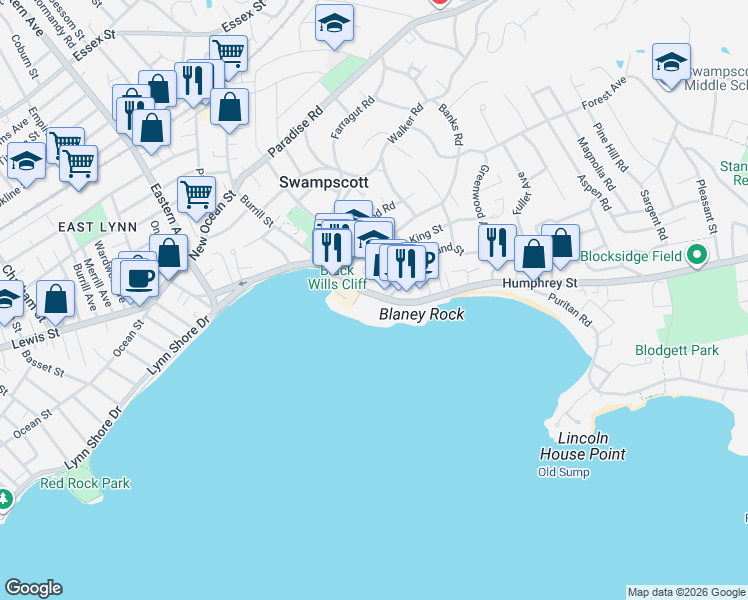Select the shopping cart marker beside Essex St

pyautogui.click(x=229, y=54)
